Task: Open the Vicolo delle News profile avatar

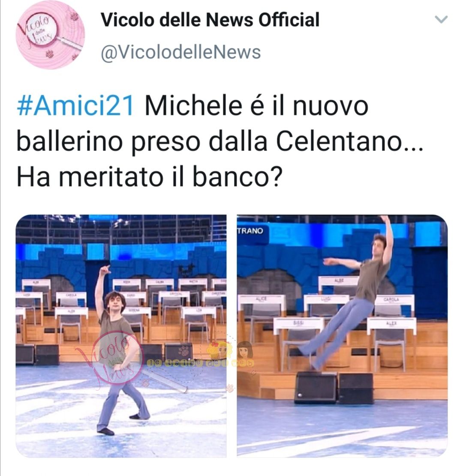Action: pyautogui.click(x=50, y=35)
